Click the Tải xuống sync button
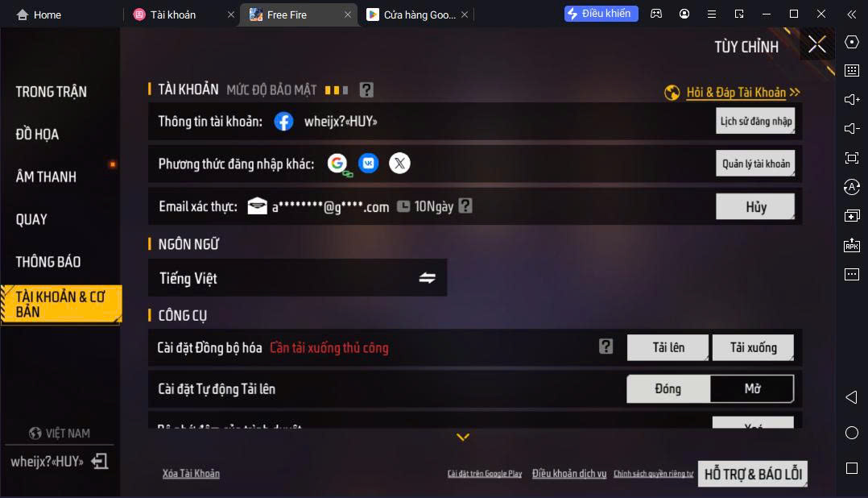 coord(753,347)
